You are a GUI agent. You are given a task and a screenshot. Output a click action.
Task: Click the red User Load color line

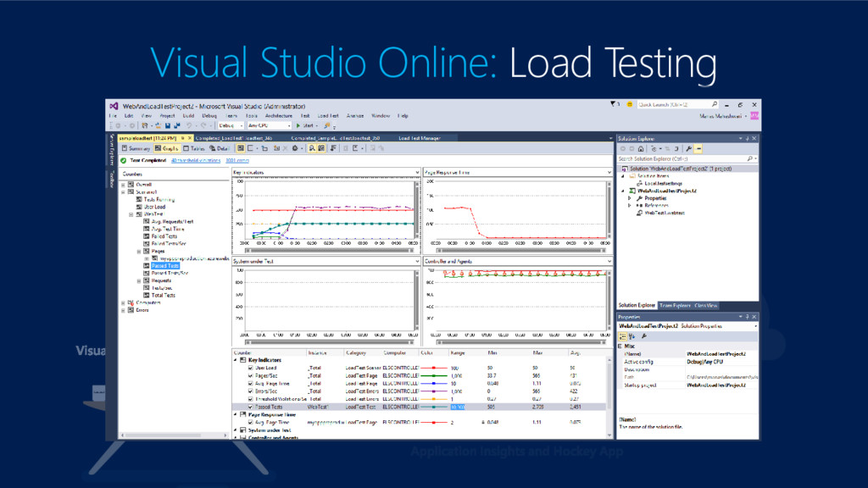coord(436,368)
